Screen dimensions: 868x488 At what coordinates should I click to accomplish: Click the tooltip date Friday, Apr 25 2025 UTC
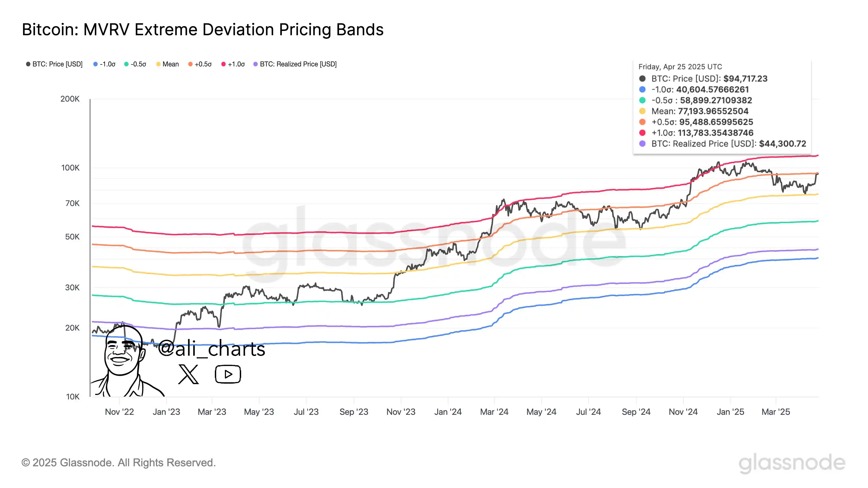point(680,67)
